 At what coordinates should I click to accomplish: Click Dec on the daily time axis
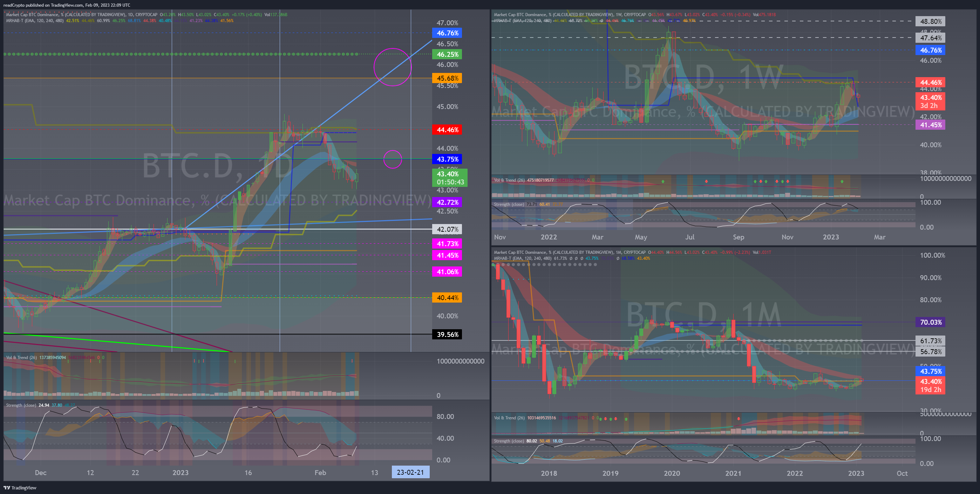pyautogui.click(x=40, y=473)
